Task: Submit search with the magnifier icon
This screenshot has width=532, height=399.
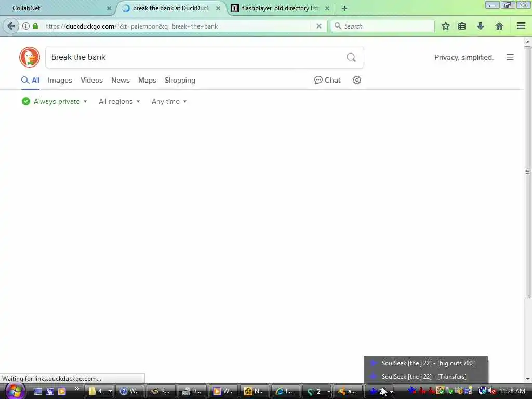Action: [351, 57]
